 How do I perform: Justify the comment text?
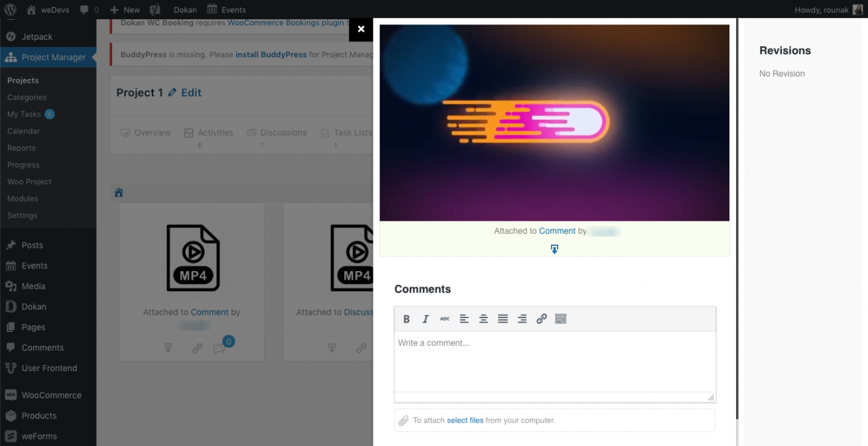click(x=503, y=319)
